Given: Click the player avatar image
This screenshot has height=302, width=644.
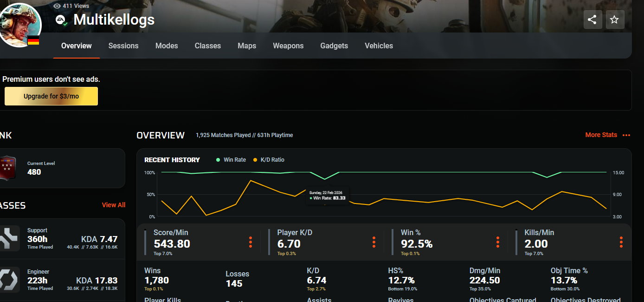Looking at the screenshot, I should pyautogui.click(x=19, y=24).
